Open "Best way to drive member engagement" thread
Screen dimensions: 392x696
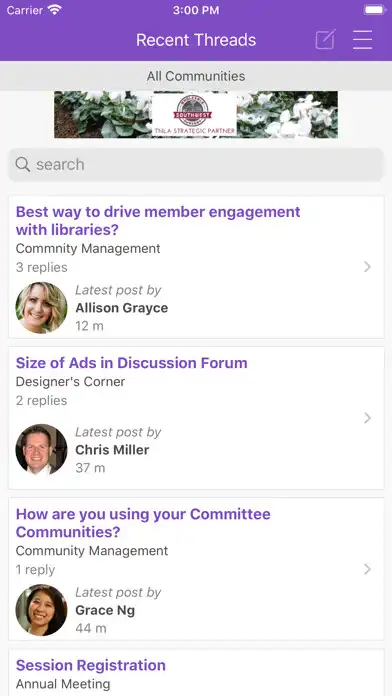pyautogui.click(x=158, y=221)
